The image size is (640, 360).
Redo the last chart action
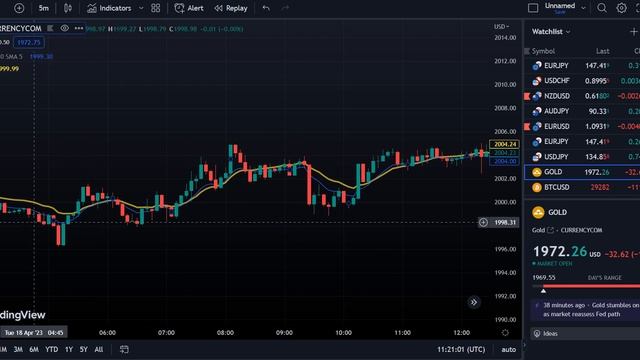pos(285,8)
